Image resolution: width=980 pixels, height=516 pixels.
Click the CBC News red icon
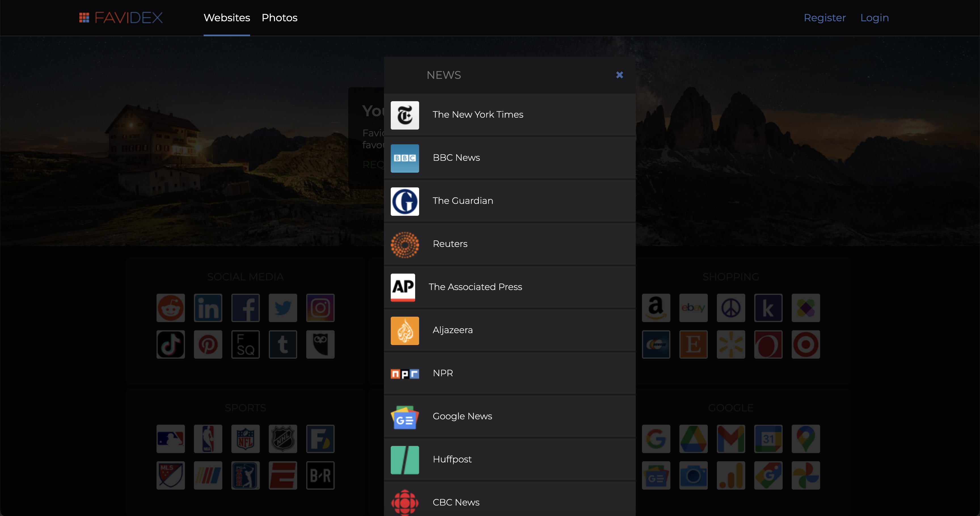click(404, 502)
